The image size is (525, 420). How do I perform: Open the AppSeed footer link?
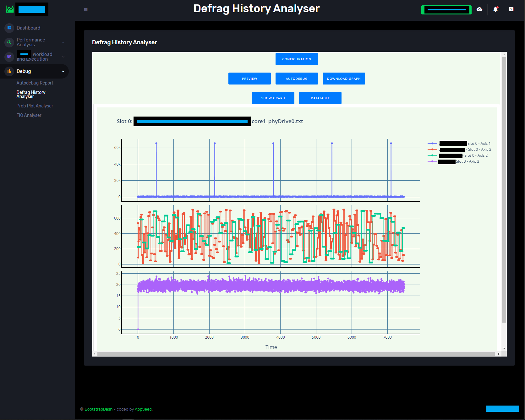click(x=143, y=409)
